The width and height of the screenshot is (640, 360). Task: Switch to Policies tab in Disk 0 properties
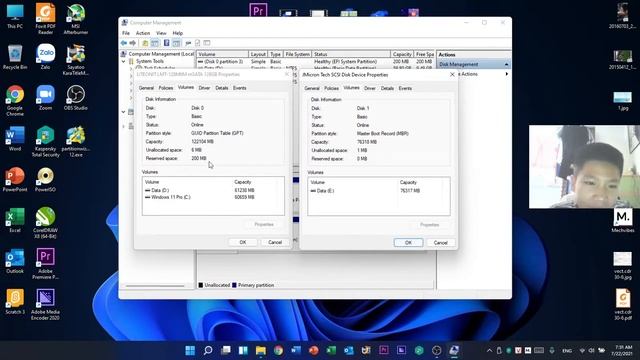click(166, 88)
